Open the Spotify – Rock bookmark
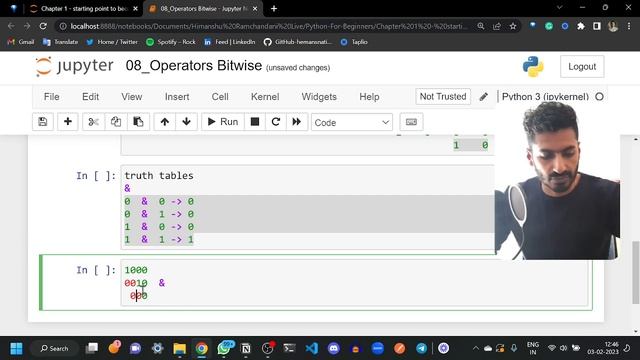The image size is (640, 360). pyautogui.click(x=171, y=42)
